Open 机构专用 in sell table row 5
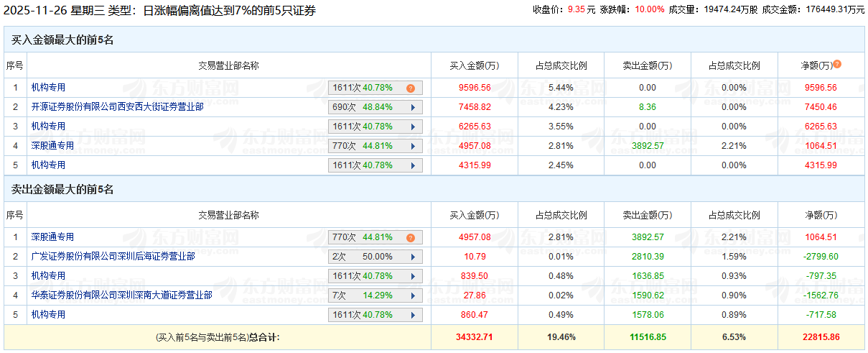This screenshot has width=868, height=353. (48, 315)
